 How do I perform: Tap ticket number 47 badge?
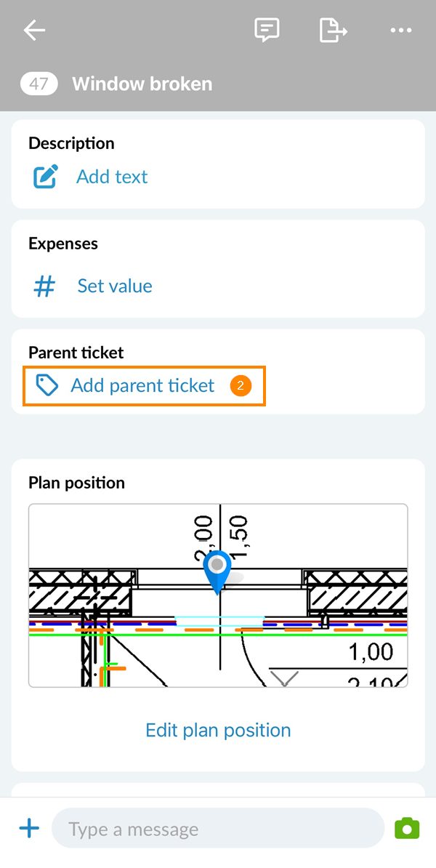39,84
